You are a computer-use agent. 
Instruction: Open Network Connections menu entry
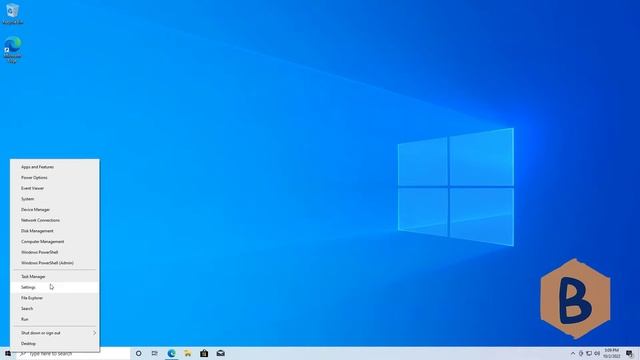pos(55,220)
